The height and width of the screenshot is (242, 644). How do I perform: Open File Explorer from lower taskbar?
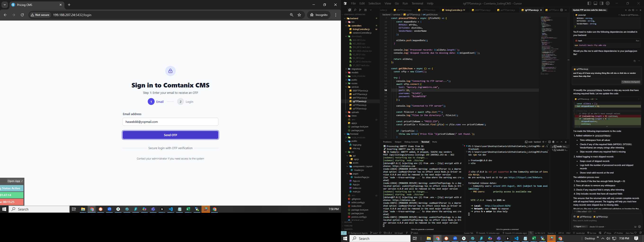pyautogui.click(x=429, y=238)
